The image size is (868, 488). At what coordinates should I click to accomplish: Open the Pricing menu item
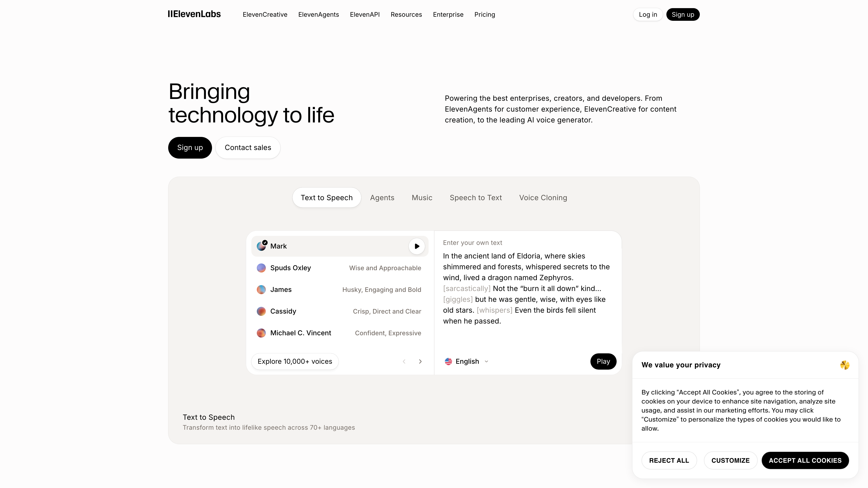[485, 14]
